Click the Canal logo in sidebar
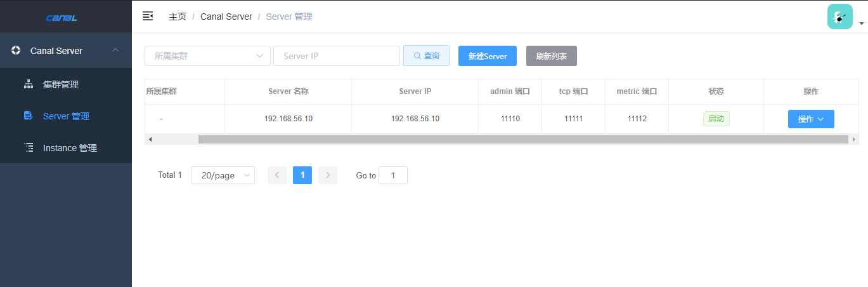 pyautogui.click(x=62, y=18)
